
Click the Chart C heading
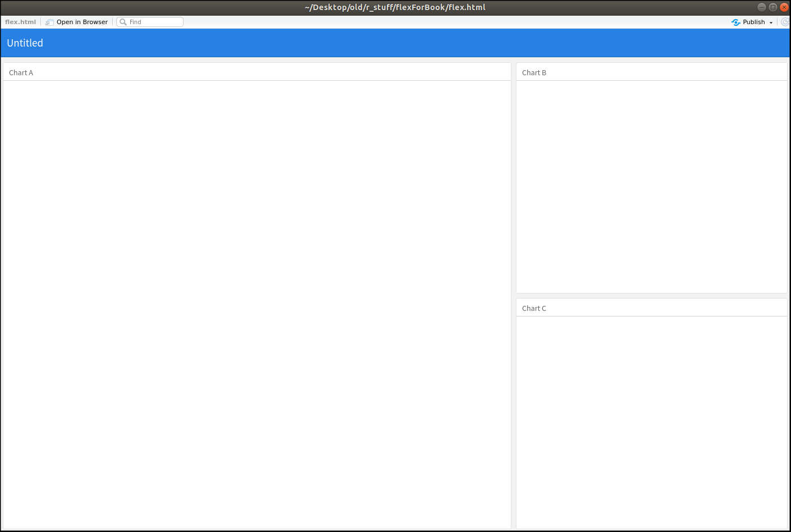tap(534, 309)
